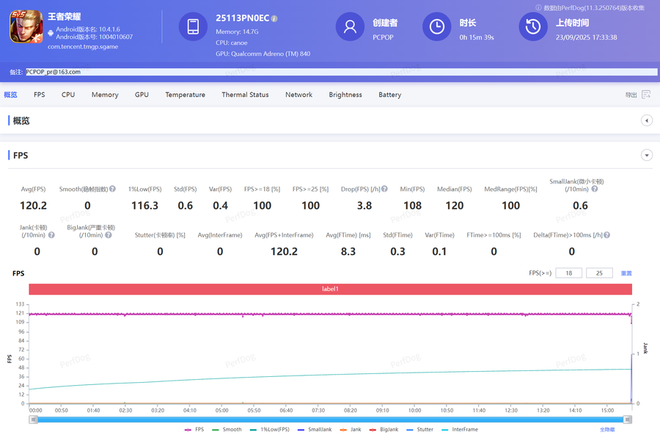Collapse the 概览 overview section arrow
Screen dimensions: 660x435
647,121
